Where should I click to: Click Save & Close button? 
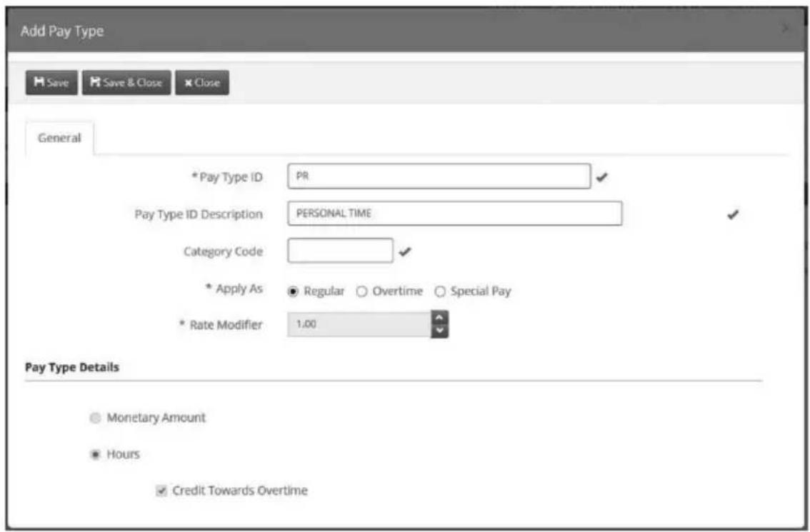(x=126, y=83)
